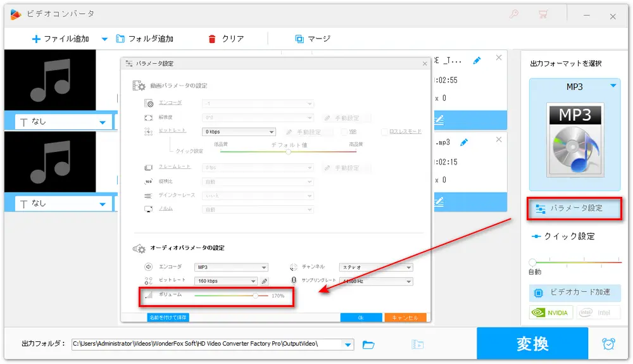
Task: Click the alarm clock scheduler icon
Action: tap(608, 344)
